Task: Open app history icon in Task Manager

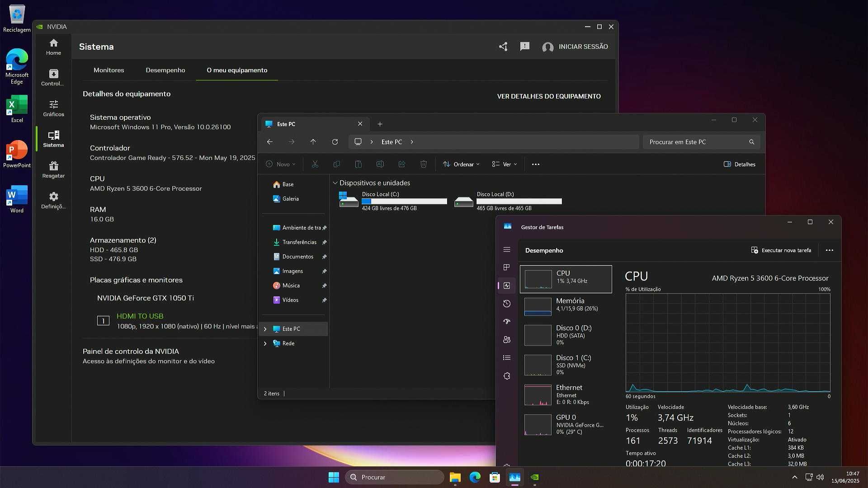Action: 507,304
